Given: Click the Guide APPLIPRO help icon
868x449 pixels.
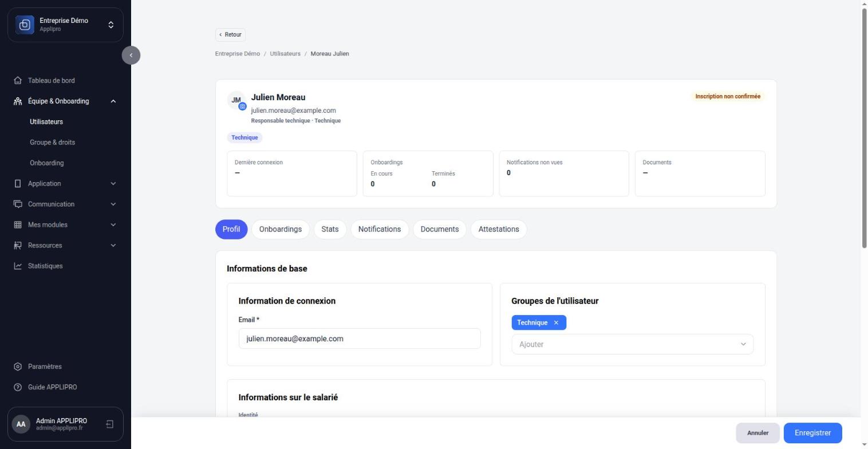Looking at the screenshot, I should coord(18,388).
